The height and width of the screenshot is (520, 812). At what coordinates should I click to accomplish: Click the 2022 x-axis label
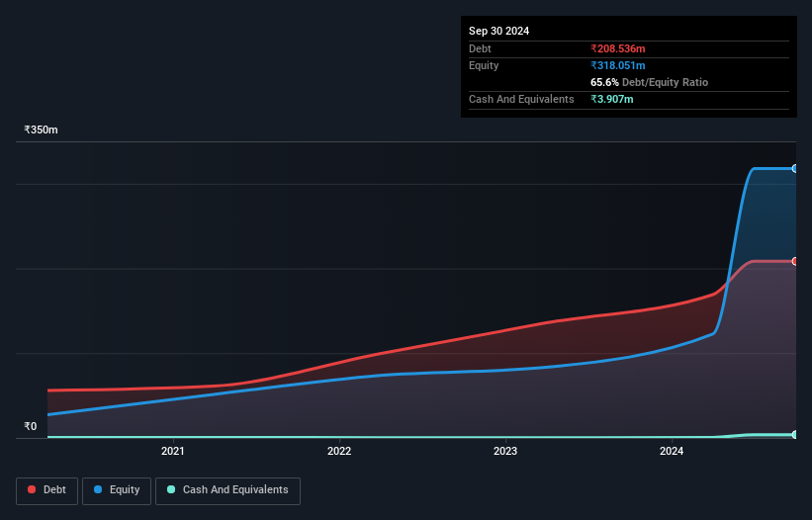point(339,451)
